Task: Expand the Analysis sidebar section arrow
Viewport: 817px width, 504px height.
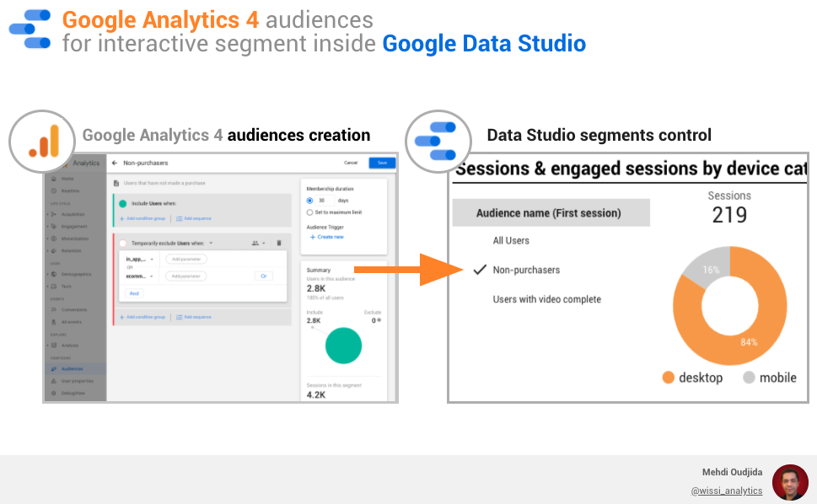Action: tap(48, 346)
